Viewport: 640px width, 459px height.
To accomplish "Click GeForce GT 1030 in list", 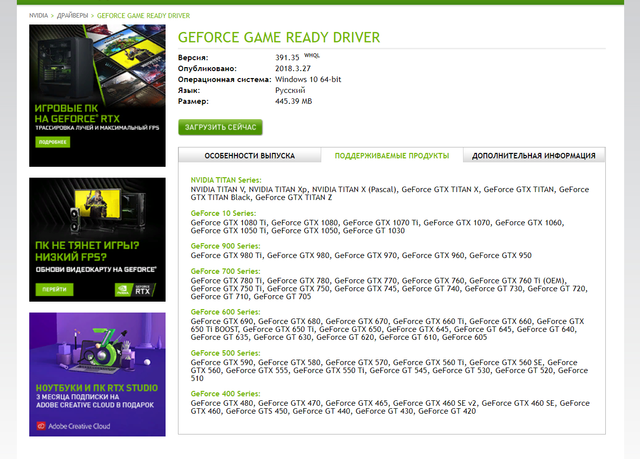I will click(374, 231).
